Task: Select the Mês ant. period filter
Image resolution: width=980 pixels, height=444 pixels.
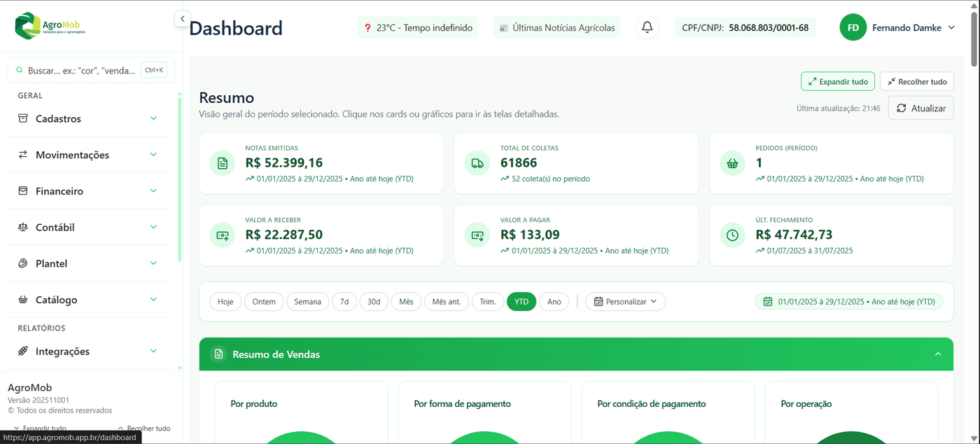Action: pyautogui.click(x=447, y=302)
